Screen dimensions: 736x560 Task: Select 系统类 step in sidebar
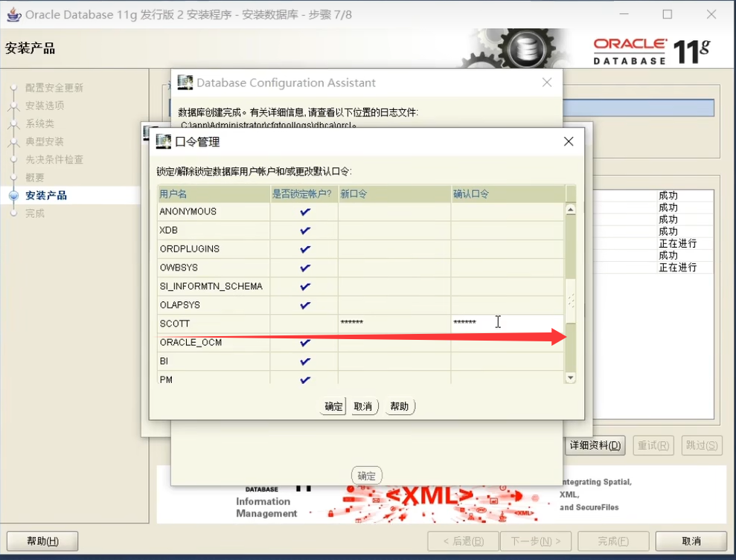coord(40,123)
